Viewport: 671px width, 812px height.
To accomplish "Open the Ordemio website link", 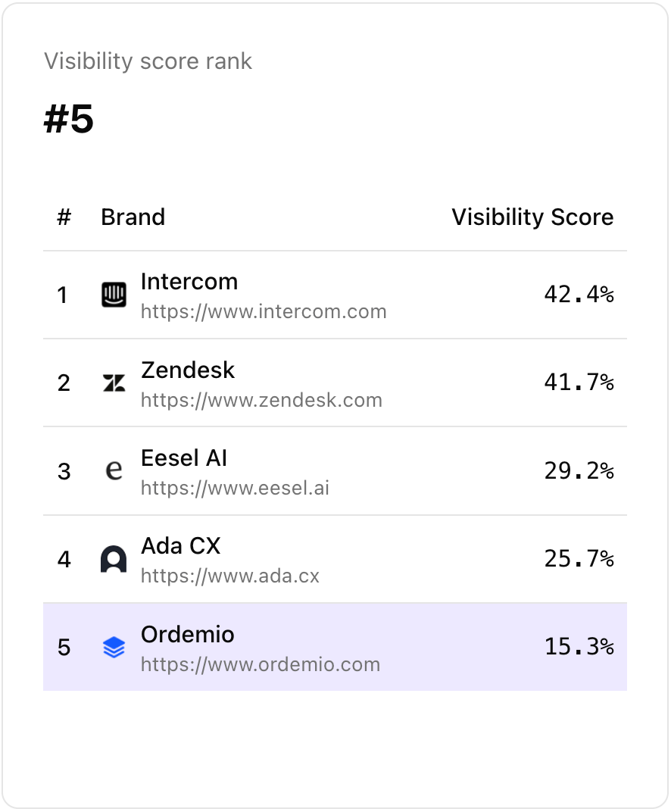I will 261,664.
